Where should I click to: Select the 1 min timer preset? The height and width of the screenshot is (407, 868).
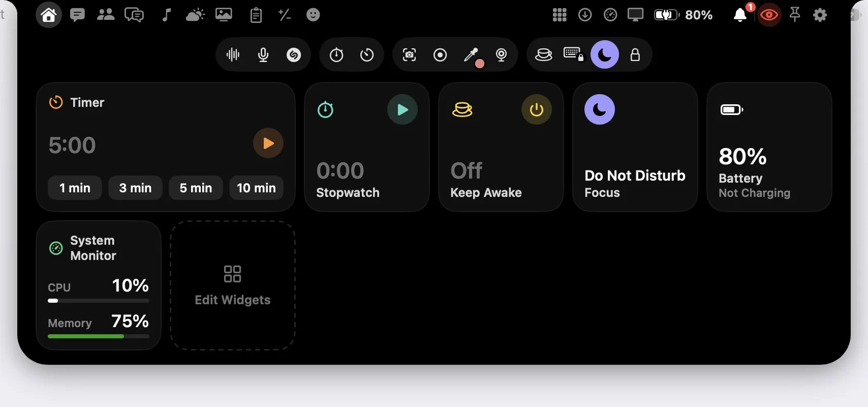[75, 188]
